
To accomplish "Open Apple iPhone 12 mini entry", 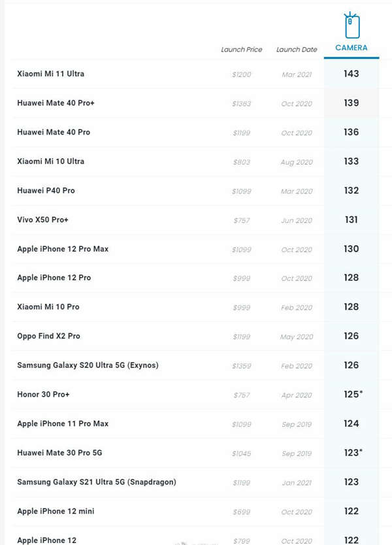I will click(56, 511).
